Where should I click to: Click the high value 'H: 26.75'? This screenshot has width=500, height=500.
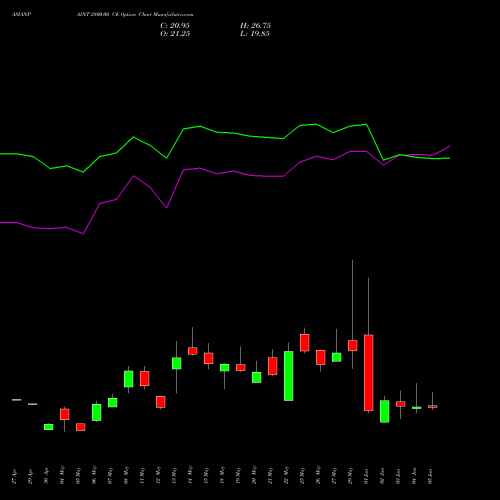coord(255,26)
